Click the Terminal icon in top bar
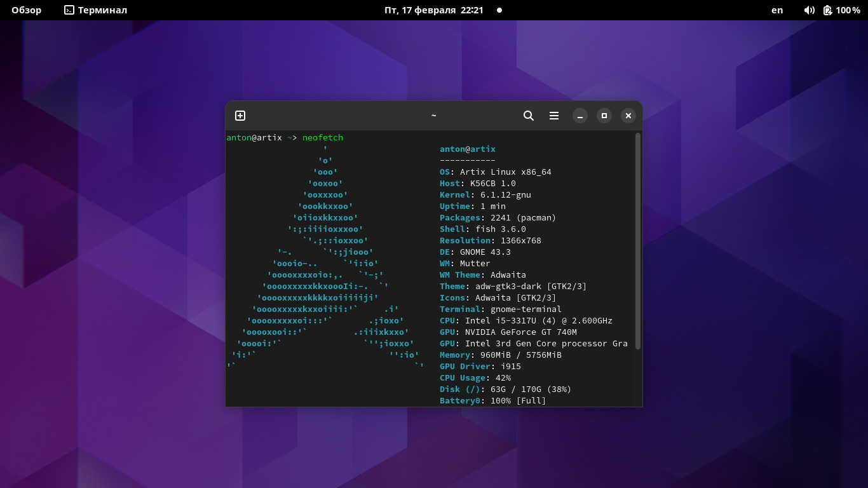This screenshot has height=488, width=868. 69,10
